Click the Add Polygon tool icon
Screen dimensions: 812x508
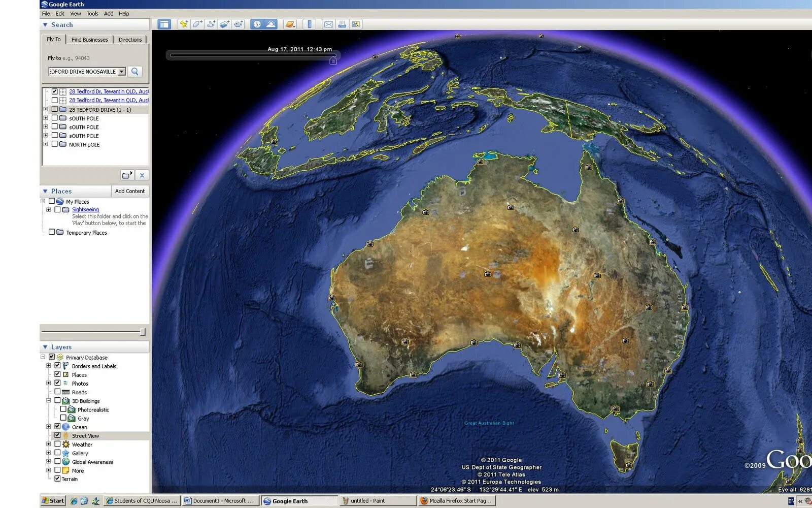tap(197, 24)
